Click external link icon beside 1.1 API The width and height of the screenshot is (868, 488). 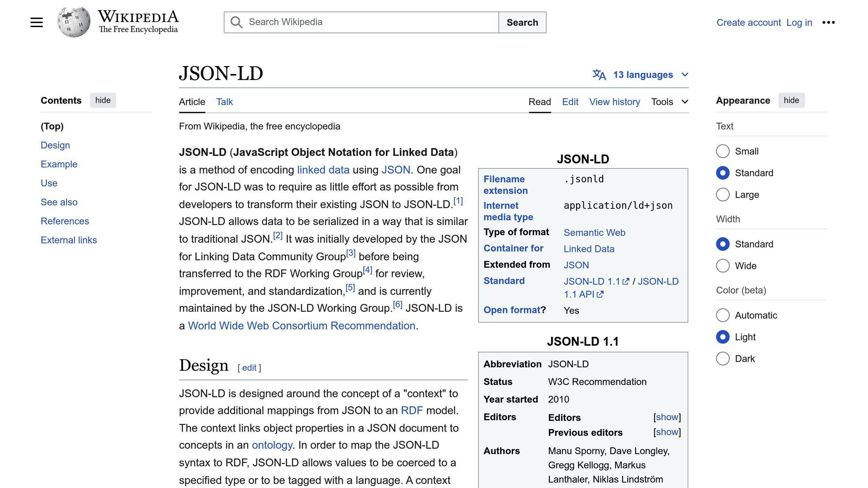(600, 294)
